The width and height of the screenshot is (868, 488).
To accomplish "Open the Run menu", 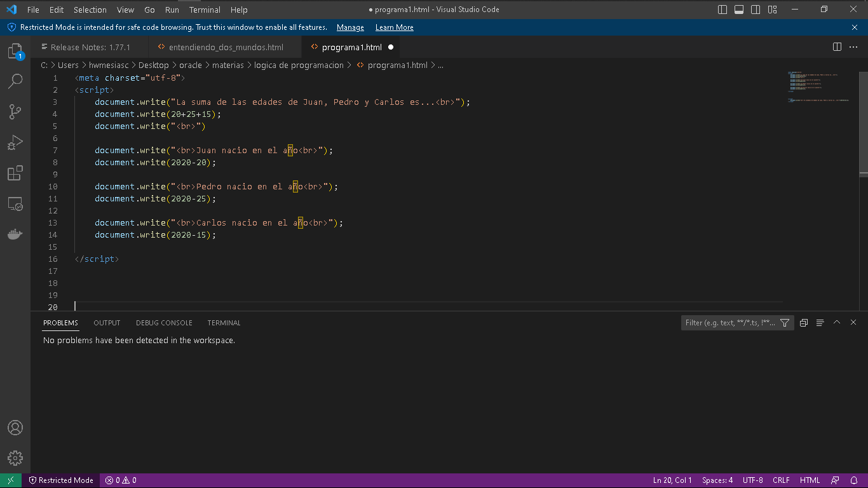I will 172,10.
